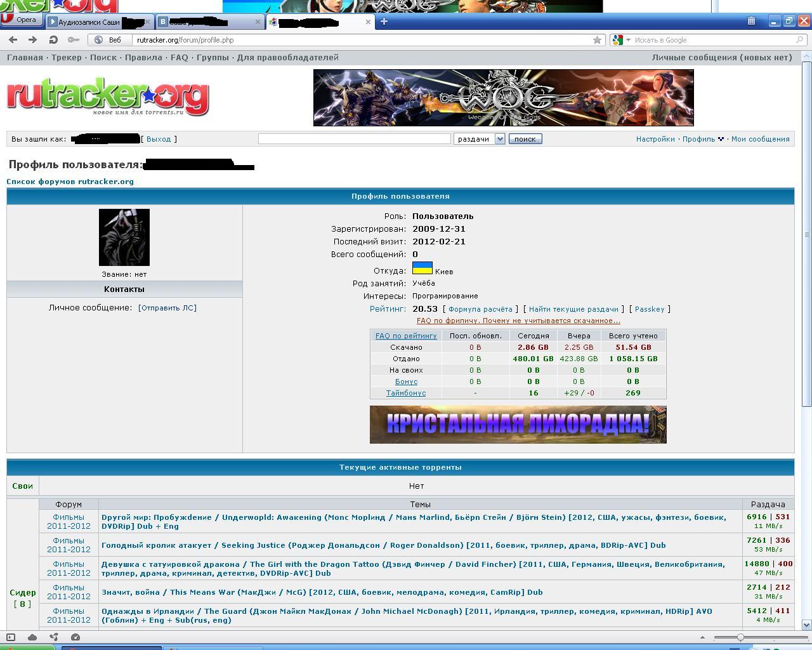
Task: Open the closed tabs trash icon
Action: (751, 21)
